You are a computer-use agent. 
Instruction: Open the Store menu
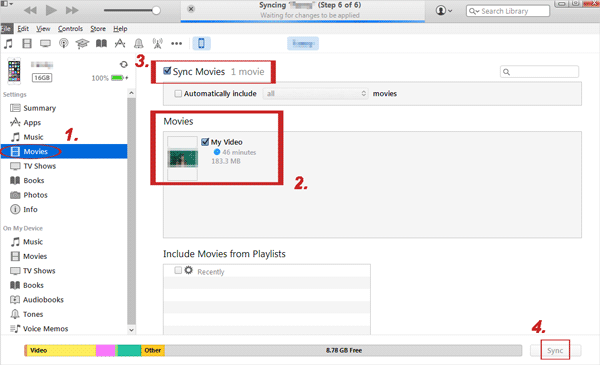pyautogui.click(x=98, y=29)
